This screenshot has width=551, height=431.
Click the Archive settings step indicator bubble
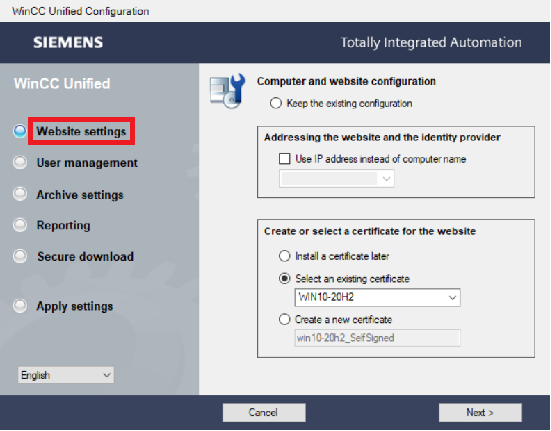point(20,194)
